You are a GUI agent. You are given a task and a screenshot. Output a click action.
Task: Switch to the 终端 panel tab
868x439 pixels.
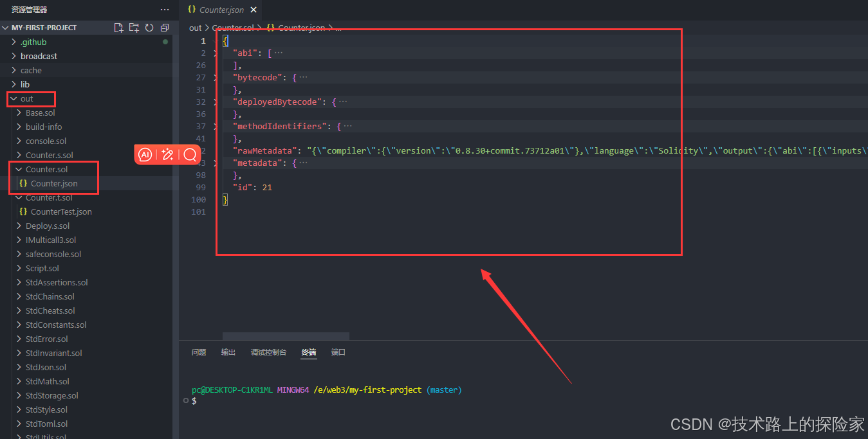(x=309, y=352)
